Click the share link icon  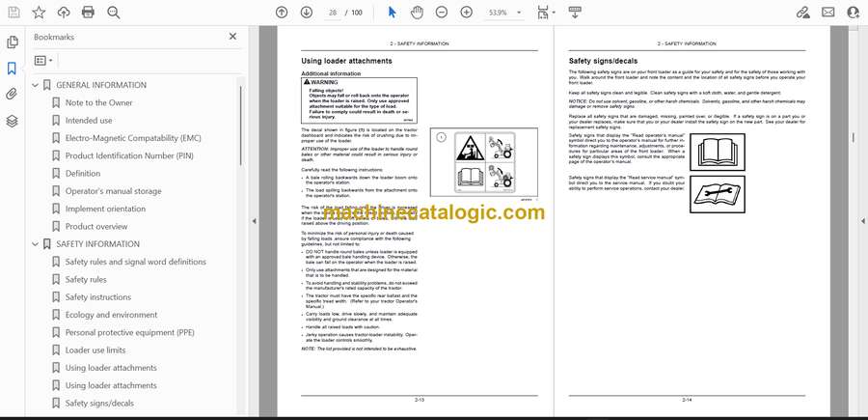802,13
